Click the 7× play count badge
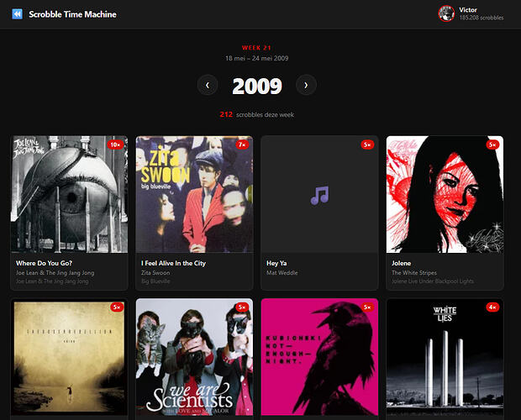 pos(242,144)
